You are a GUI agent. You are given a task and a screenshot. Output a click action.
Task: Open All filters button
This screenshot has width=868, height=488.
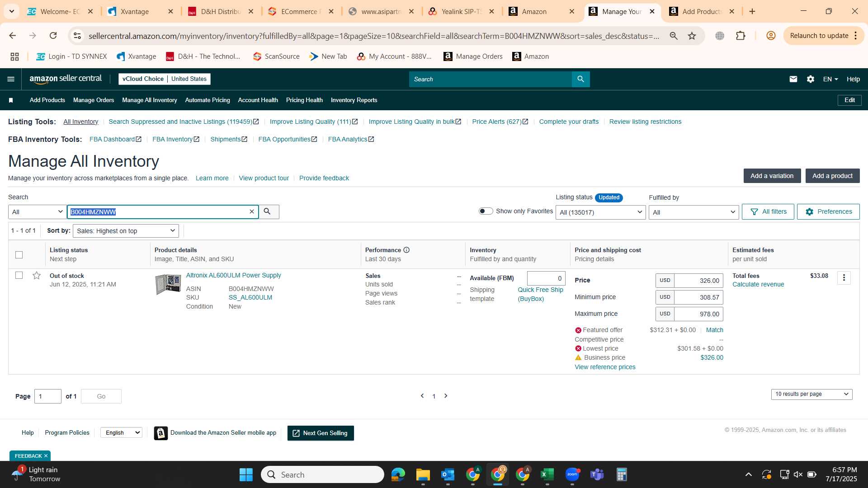coord(768,211)
